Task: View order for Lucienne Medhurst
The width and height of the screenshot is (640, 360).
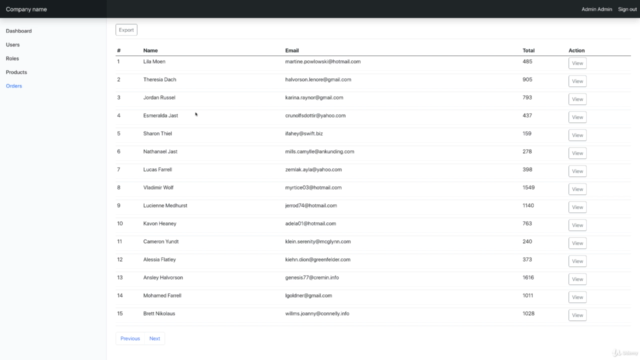Action: point(577,207)
